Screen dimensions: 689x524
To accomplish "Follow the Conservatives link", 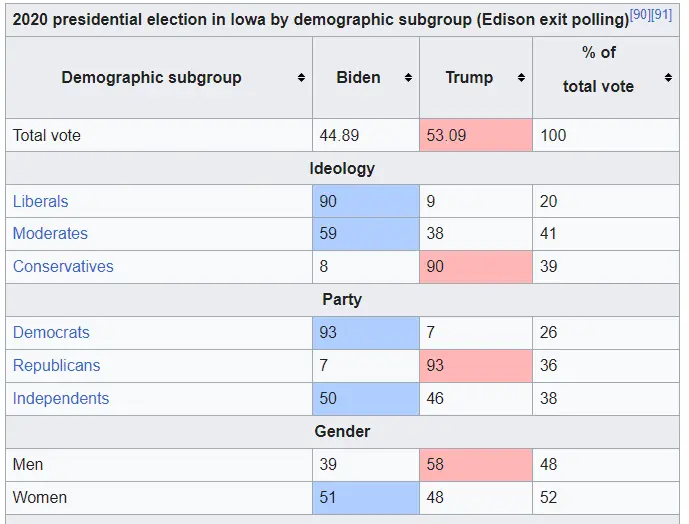I will (x=63, y=267).
